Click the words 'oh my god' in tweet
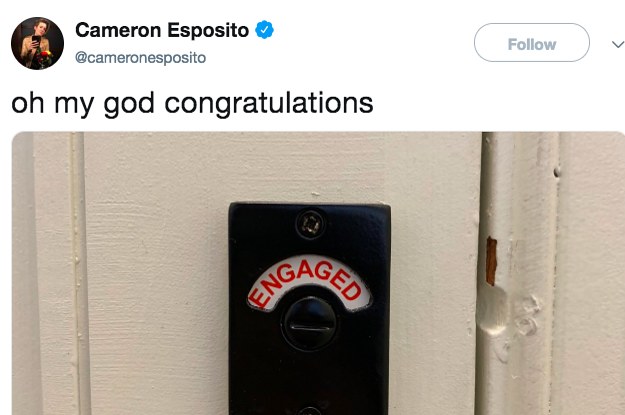The width and height of the screenshot is (625, 415). point(83,104)
